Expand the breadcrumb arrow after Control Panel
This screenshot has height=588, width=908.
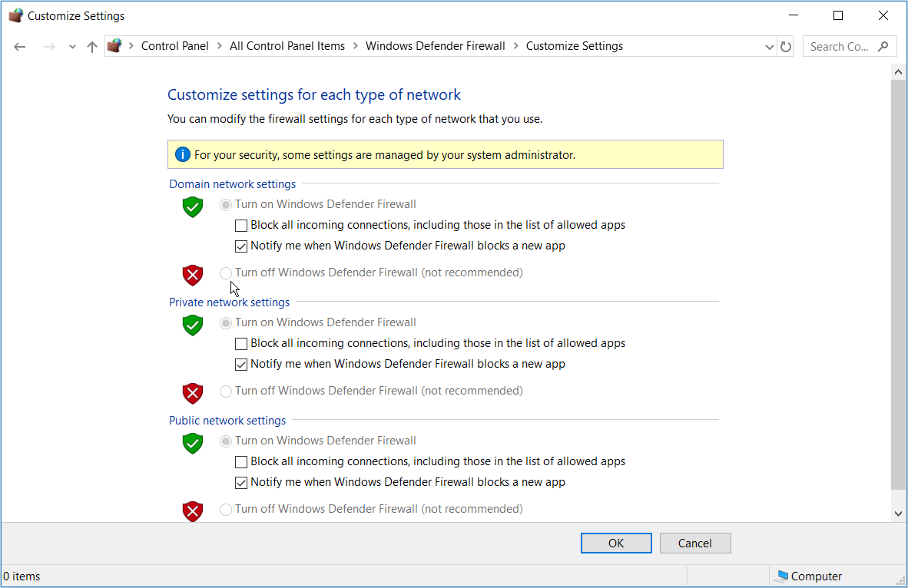pyautogui.click(x=217, y=46)
